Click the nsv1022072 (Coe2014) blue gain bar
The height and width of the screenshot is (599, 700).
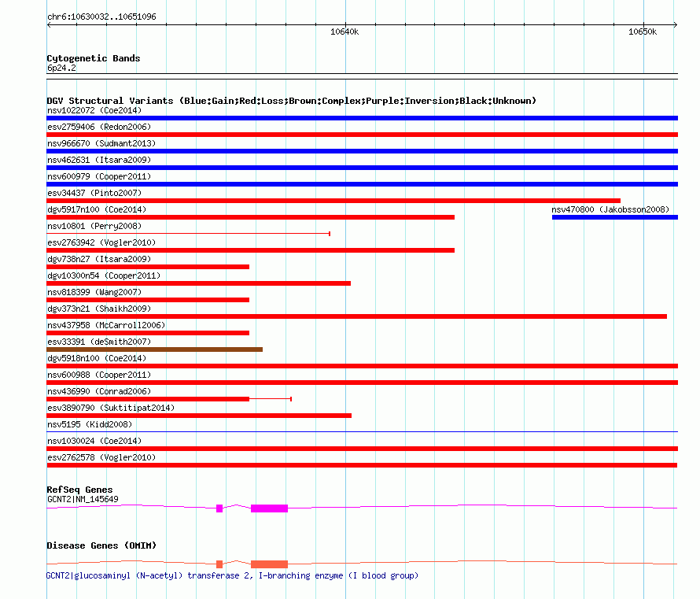pyautogui.click(x=362, y=118)
